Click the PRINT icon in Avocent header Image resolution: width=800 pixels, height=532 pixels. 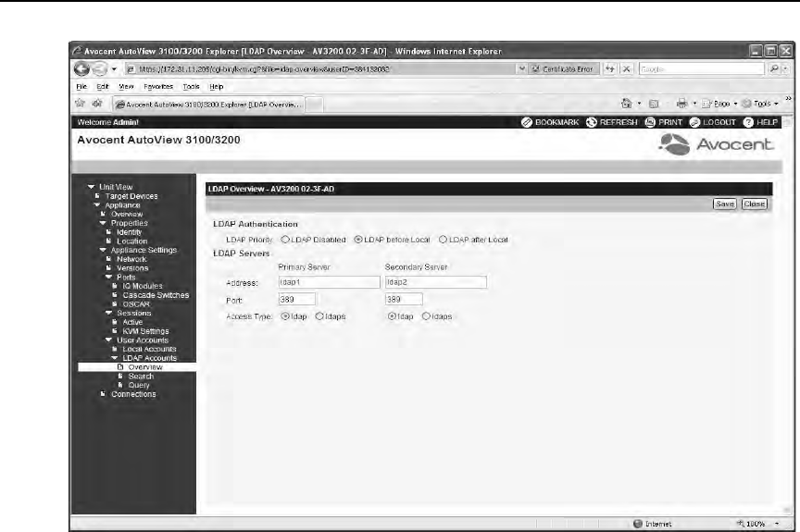650,122
